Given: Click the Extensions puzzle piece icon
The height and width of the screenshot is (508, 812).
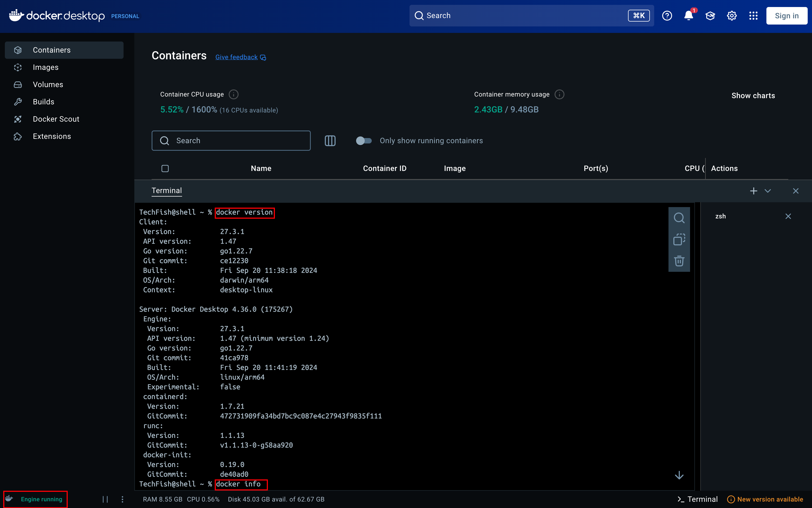Looking at the screenshot, I should tap(18, 136).
